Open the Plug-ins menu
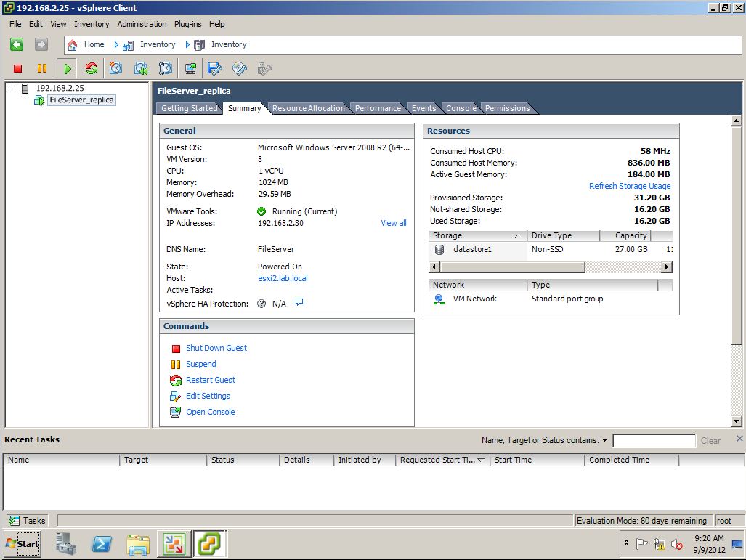 187,24
